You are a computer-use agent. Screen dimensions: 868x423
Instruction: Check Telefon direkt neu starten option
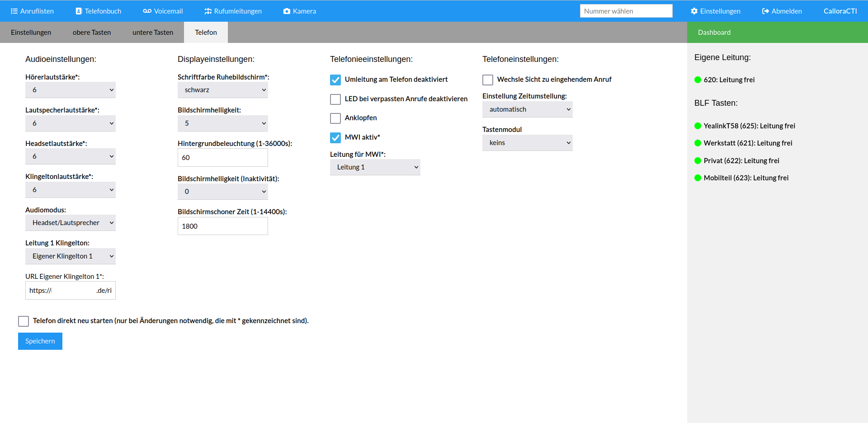coord(24,321)
